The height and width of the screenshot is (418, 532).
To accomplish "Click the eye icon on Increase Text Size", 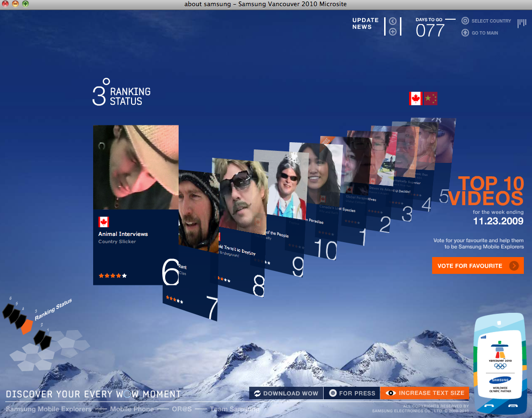I will pos(390,393).
